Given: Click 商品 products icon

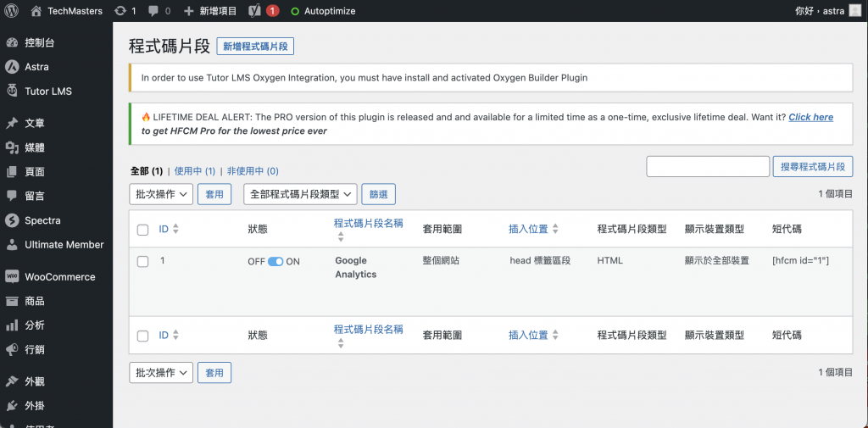Looking at the screenshot, I should click(12, 301).
